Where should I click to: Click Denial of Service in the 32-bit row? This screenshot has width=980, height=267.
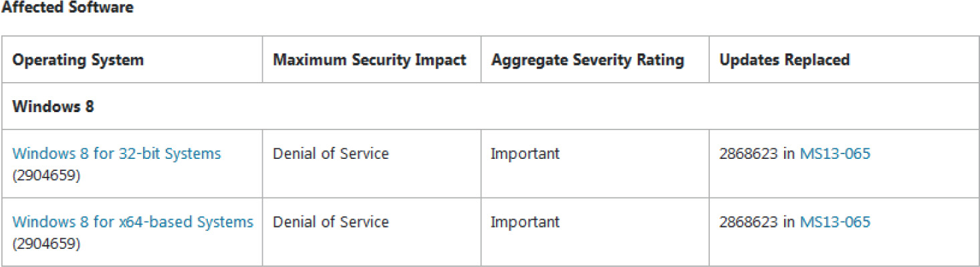tap(330, 154)
